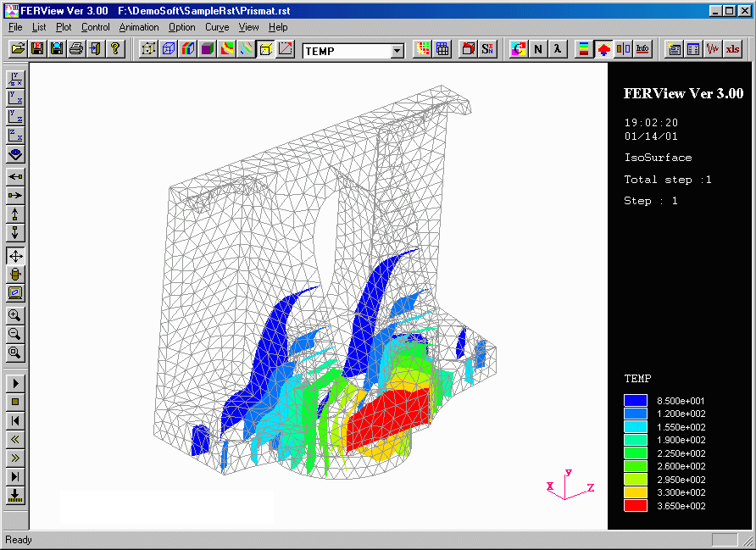Click the Info toolbar button
The width and height of the screenshot is (756, 550).
pyautogui.click(x=642, y=49)
